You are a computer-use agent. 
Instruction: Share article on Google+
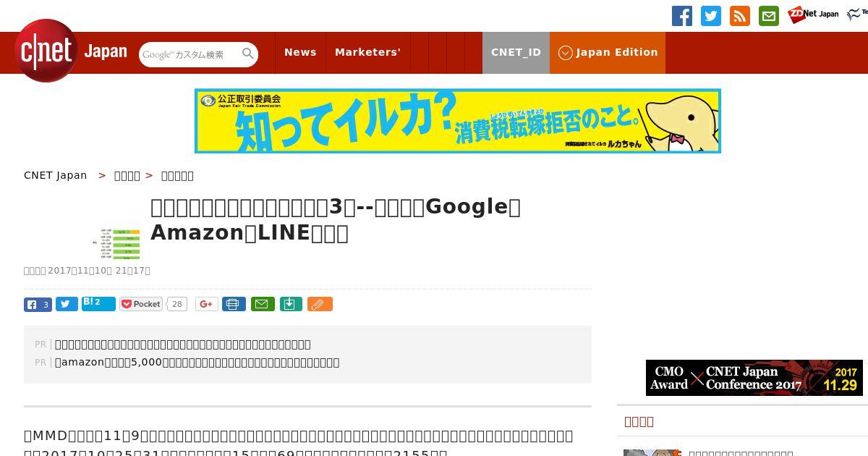click(206, 304)
